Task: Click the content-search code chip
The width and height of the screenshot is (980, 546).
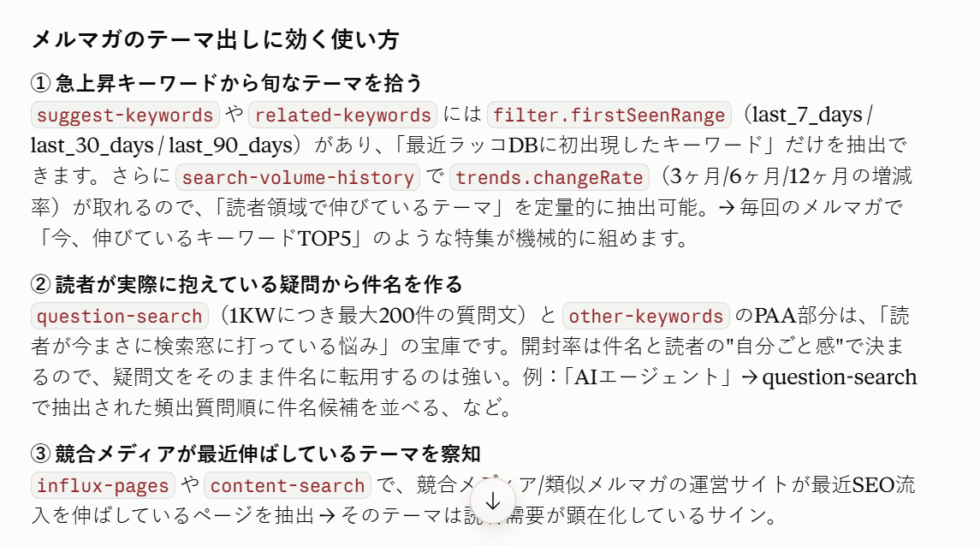Action: (x=288, y=485)
